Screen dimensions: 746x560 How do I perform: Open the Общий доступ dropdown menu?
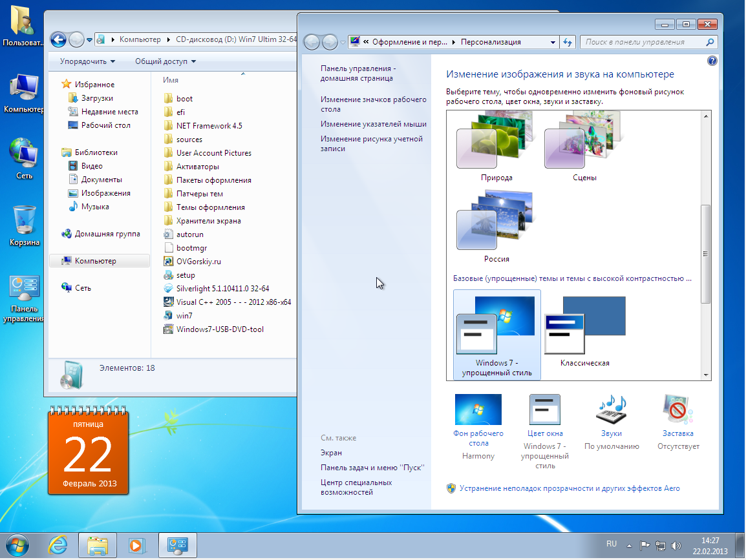point(165,61)
